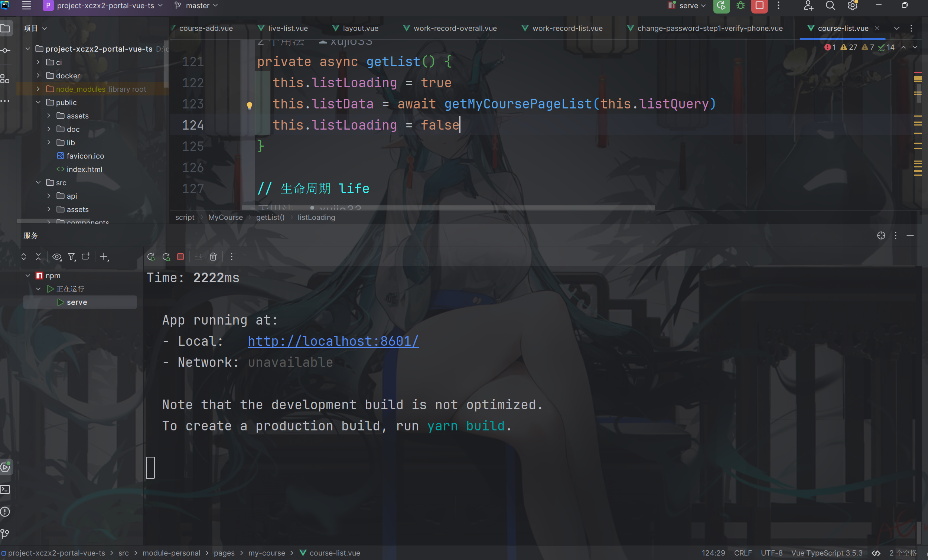Image resolution: width=928 pixels, height=560 pixels.
Task: Switch to work-record-list.vue tab
Action: pos(562,29)
